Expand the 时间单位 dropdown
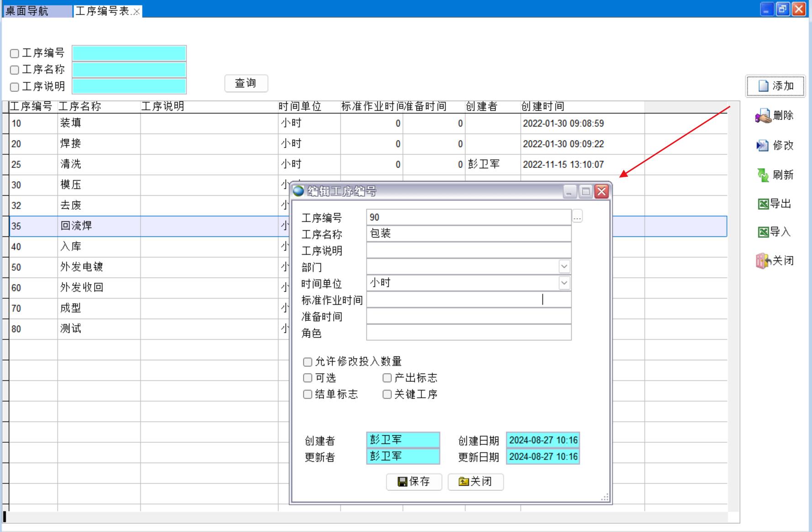812x532 pixels. [564, 283]
